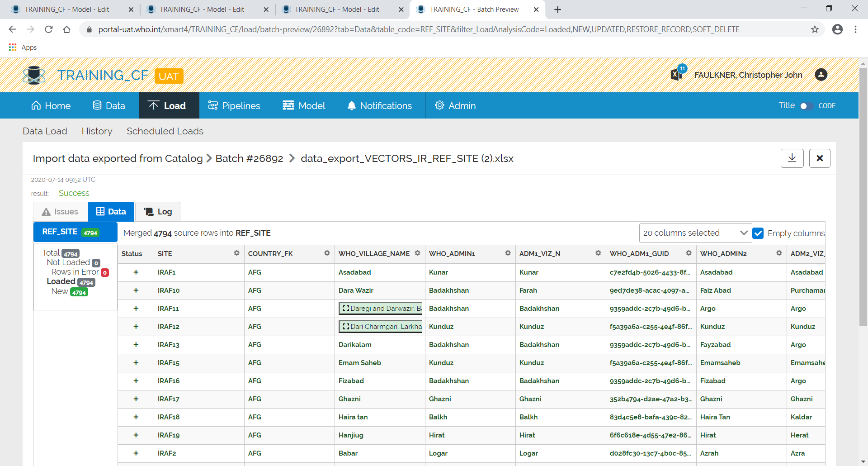The image size is (868, 466).
Task: Open the Model menu
Action: point(304,106)
